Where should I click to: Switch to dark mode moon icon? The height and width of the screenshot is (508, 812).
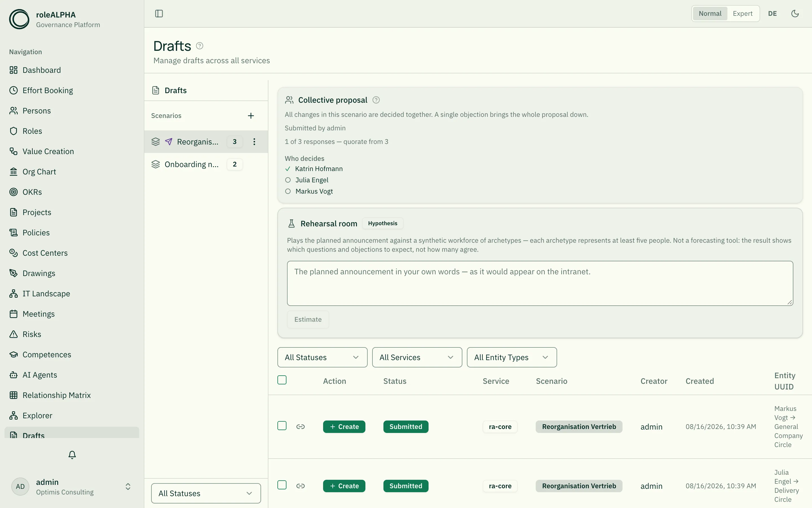point(795,14)
